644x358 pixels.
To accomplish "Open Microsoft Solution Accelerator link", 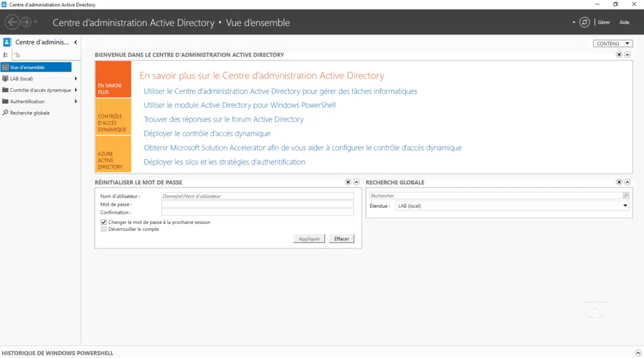I will pos(303,148).
